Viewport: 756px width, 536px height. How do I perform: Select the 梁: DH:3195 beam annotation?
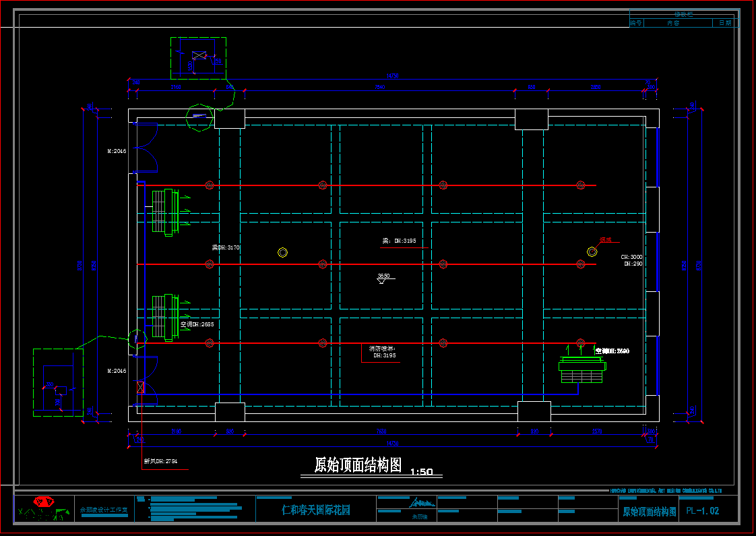coord(399,241)
